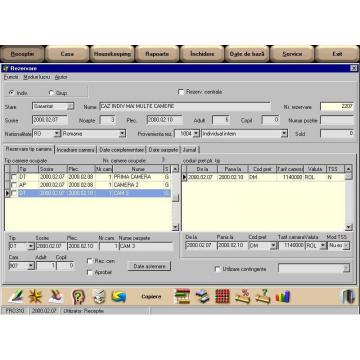Click the colored bar chart icon

pyautogui.click(x=283, y=296)
